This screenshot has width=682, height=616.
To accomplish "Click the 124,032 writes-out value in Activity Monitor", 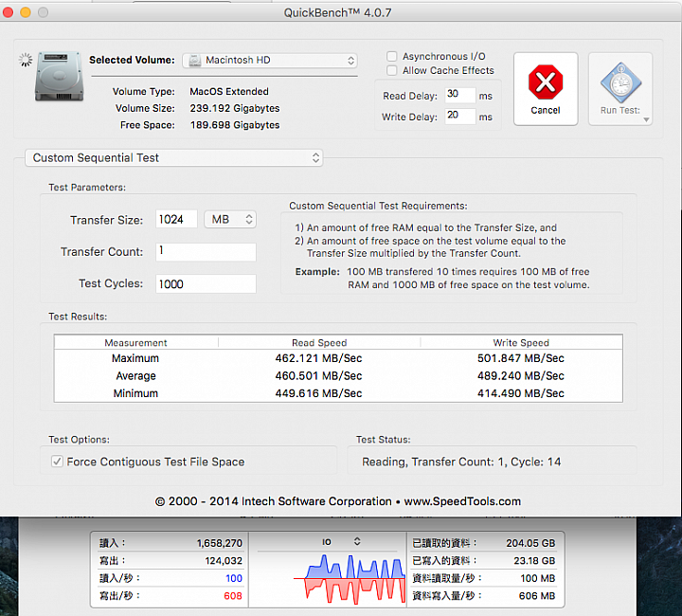I will click(x=224, y=561).
